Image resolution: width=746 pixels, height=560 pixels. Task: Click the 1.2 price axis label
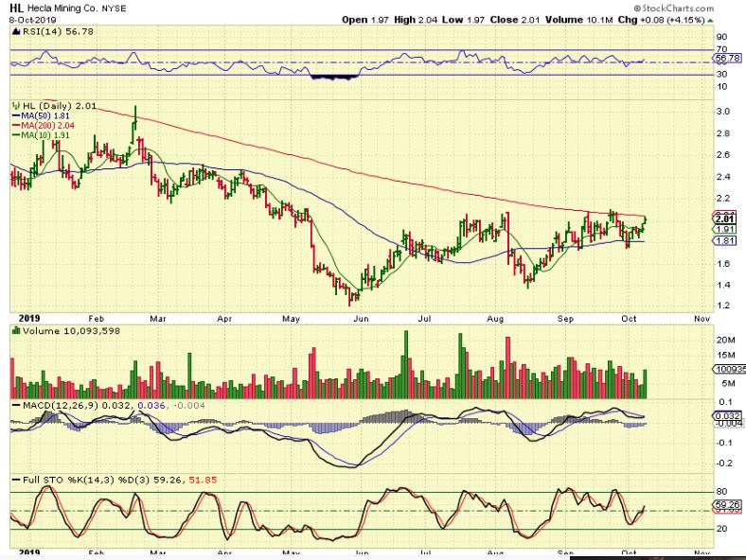[x=723, y=306]
